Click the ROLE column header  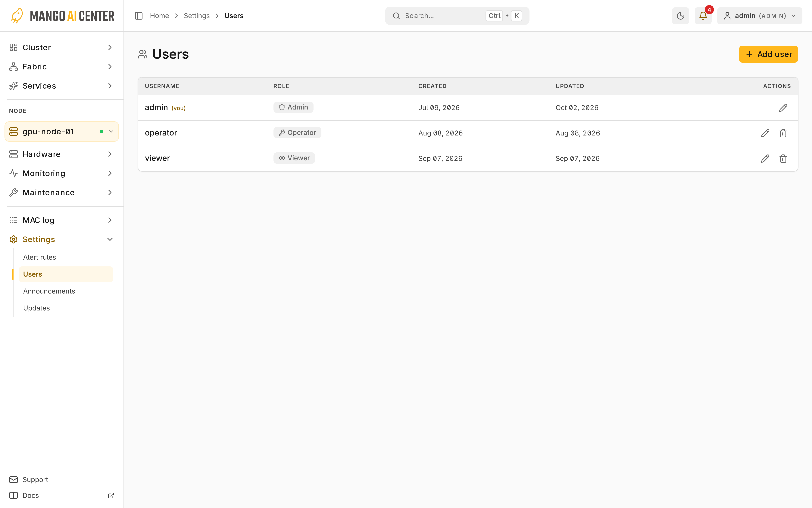pos(281,86)
